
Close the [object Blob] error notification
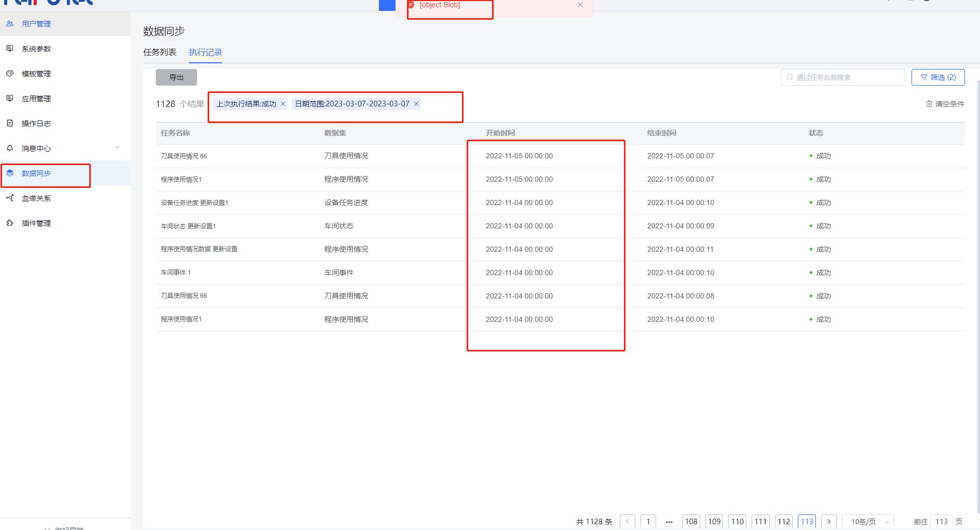pyautogui.click(x=580, y=5)
